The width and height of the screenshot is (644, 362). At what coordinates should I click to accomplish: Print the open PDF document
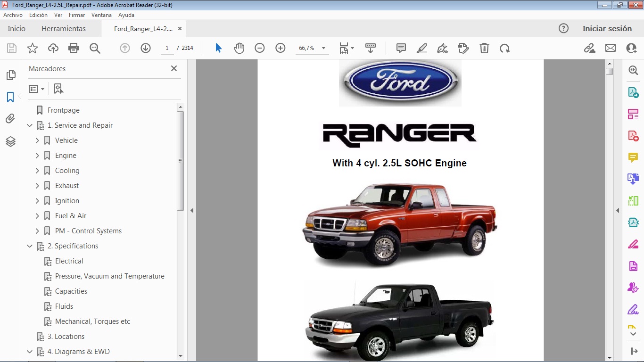[74, 48]
